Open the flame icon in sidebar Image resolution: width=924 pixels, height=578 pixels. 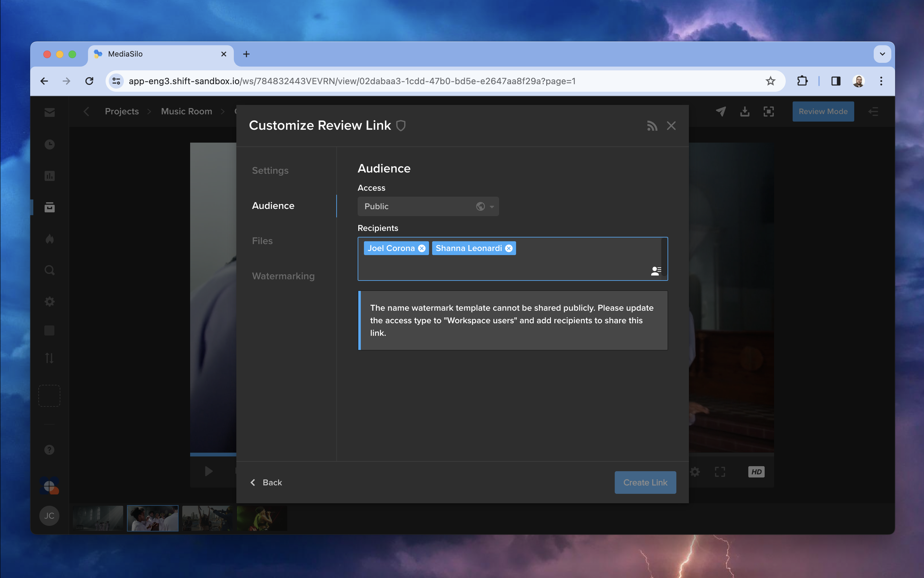(x=49, y=239)
